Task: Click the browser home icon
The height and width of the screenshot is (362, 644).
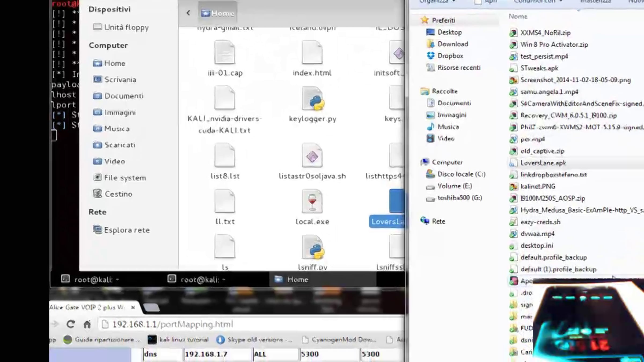Action: [87, 324]
